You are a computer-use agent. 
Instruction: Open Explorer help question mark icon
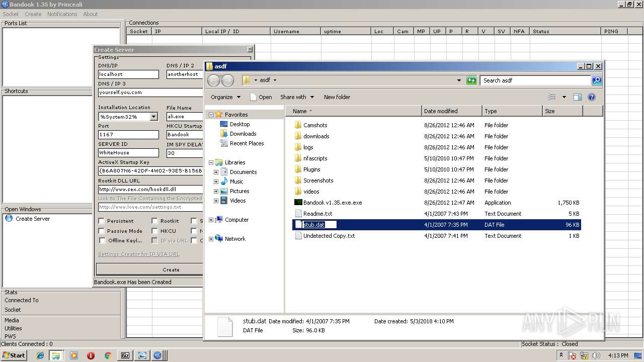pyautogui.click(x=592, y=97)
